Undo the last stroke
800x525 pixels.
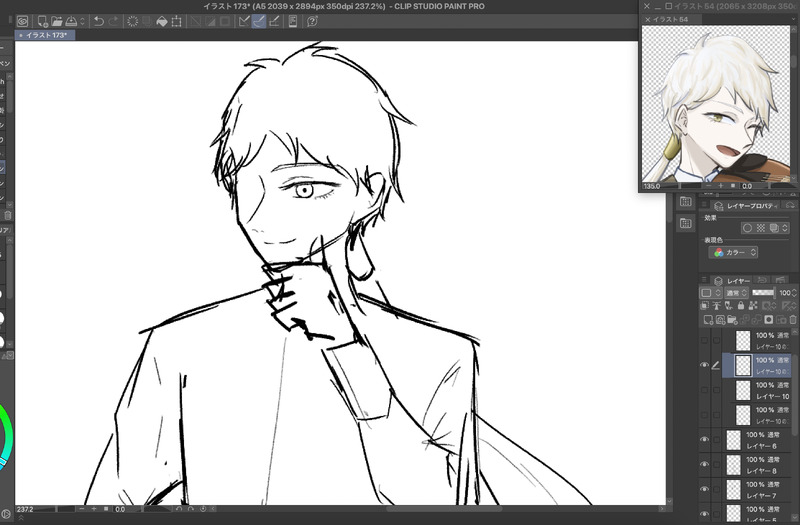(x=98, y=21)
